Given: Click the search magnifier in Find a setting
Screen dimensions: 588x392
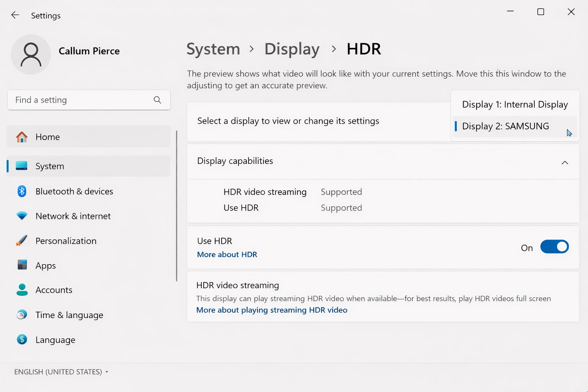Looking at the screenshot, I should coord(157,100).
